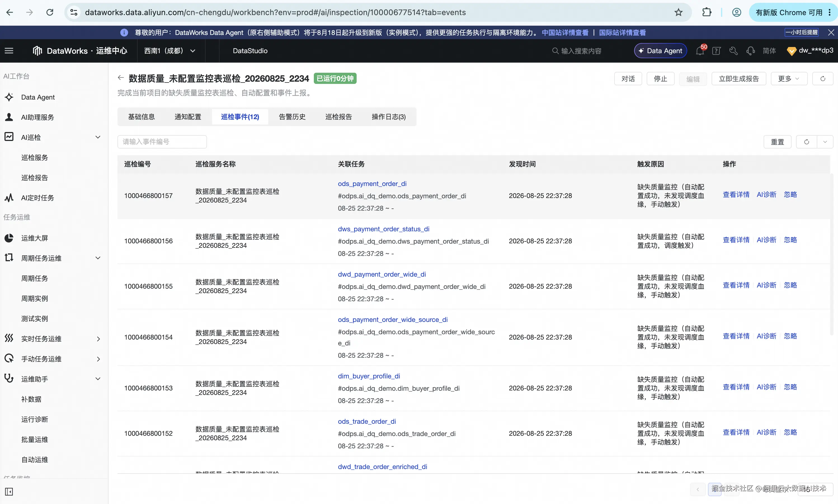The image size is (838, 504).
Task: Open dw_***dp3 account menu
Action: click(x=811, y=51)
